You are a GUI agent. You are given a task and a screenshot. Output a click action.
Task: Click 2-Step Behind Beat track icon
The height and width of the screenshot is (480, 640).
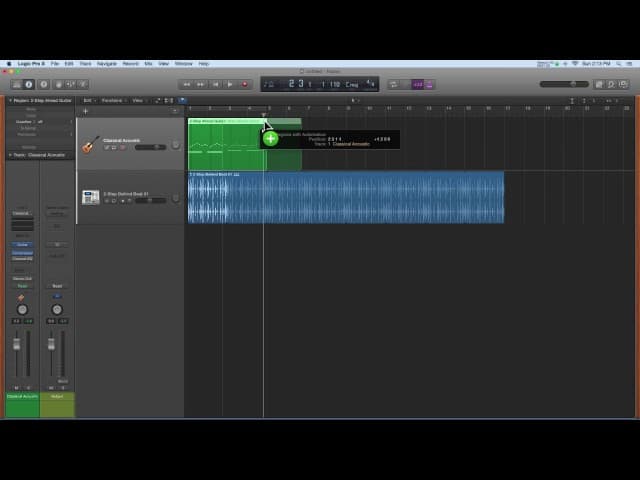91,198
